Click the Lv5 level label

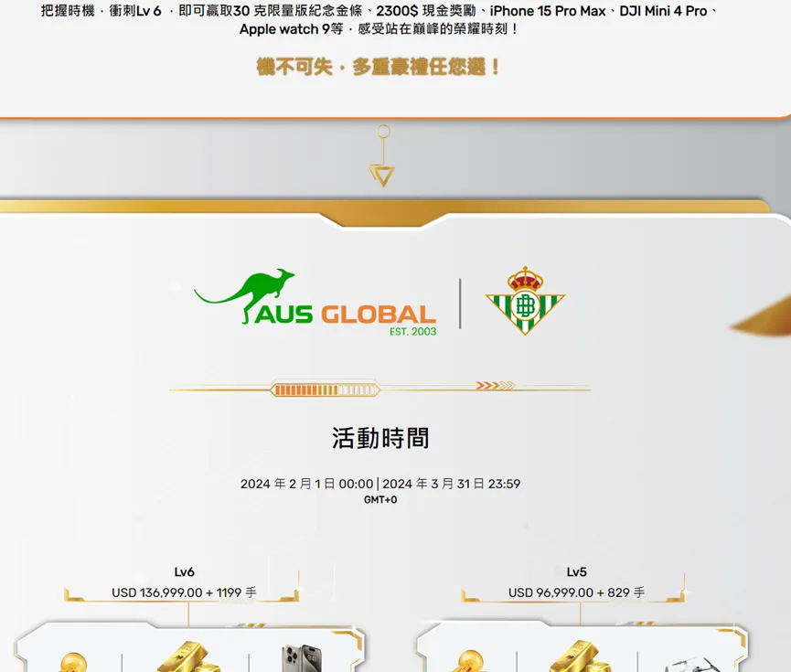577,572
